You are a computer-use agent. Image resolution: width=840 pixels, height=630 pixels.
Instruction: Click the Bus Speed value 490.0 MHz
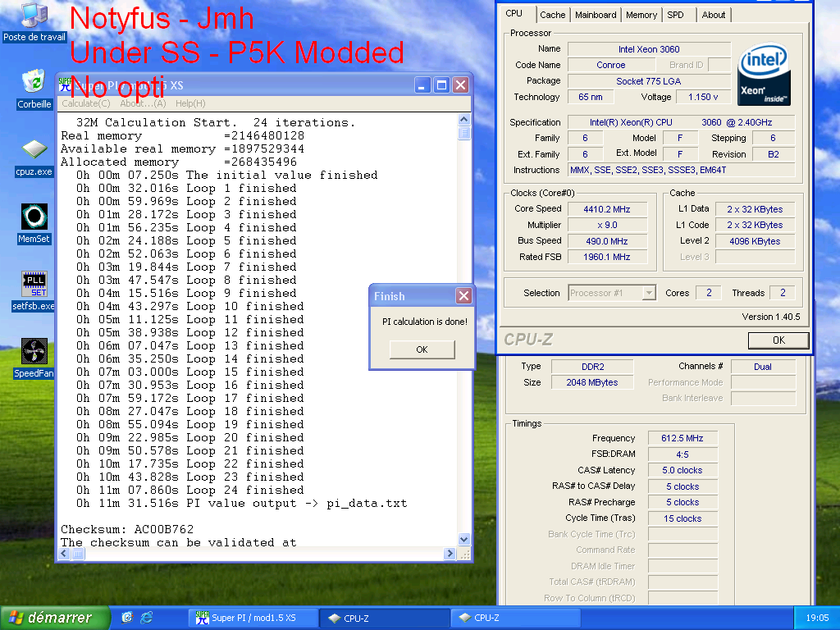coord(607,241)
